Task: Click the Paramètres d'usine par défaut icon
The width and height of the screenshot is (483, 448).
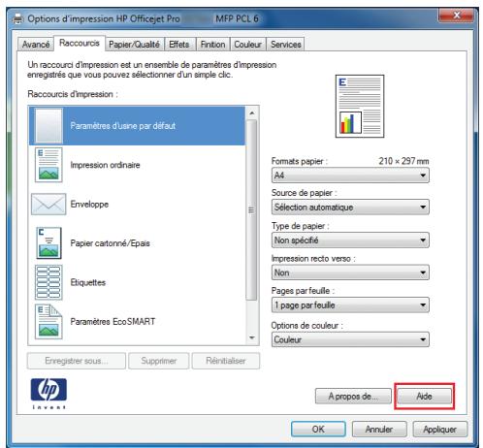Action: 48,125
